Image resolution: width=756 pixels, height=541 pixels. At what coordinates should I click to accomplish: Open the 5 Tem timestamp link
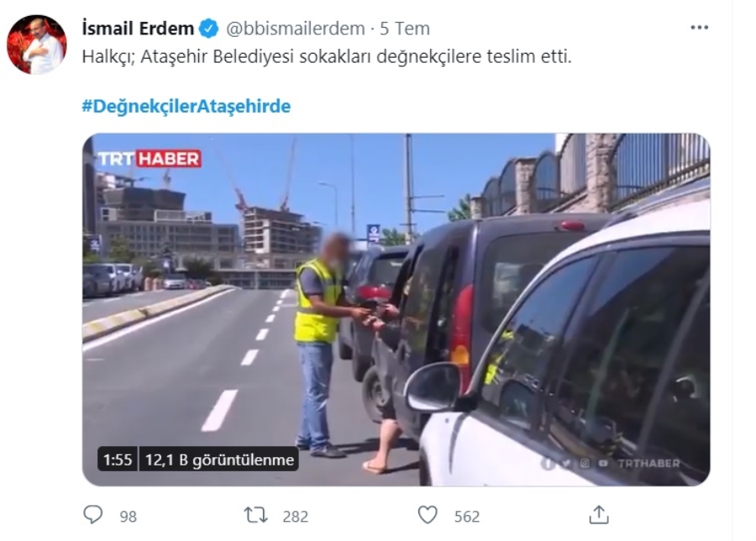click(405, 29)
